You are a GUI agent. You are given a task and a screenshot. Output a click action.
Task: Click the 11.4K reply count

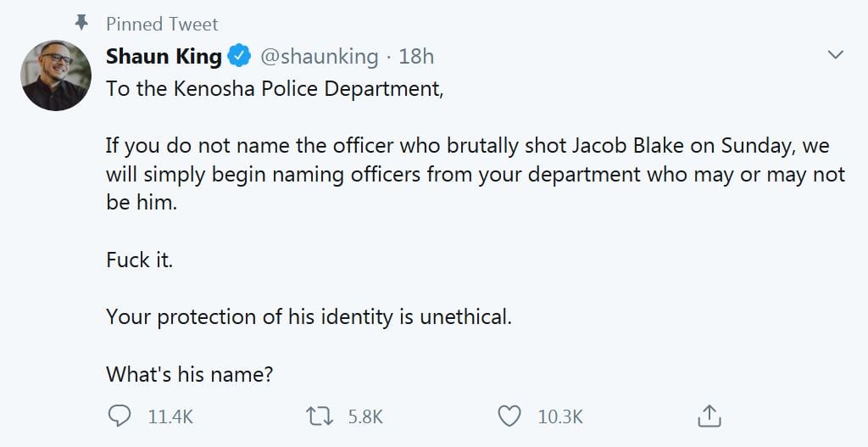coord(170,416)
